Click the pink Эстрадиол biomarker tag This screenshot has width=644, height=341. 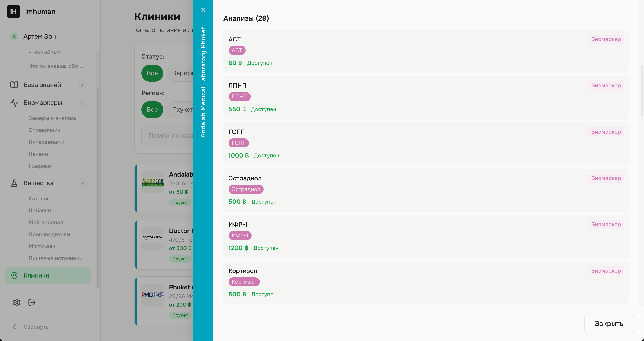click(x=245, y=189)
